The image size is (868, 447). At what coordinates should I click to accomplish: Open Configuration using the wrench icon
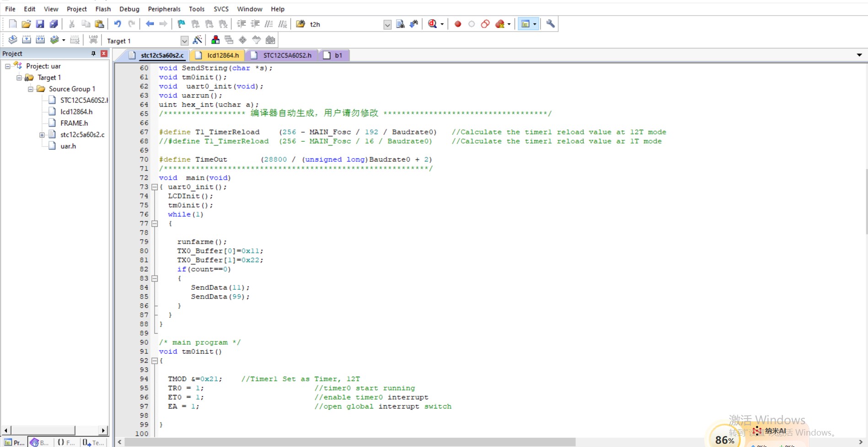point(551,24)
